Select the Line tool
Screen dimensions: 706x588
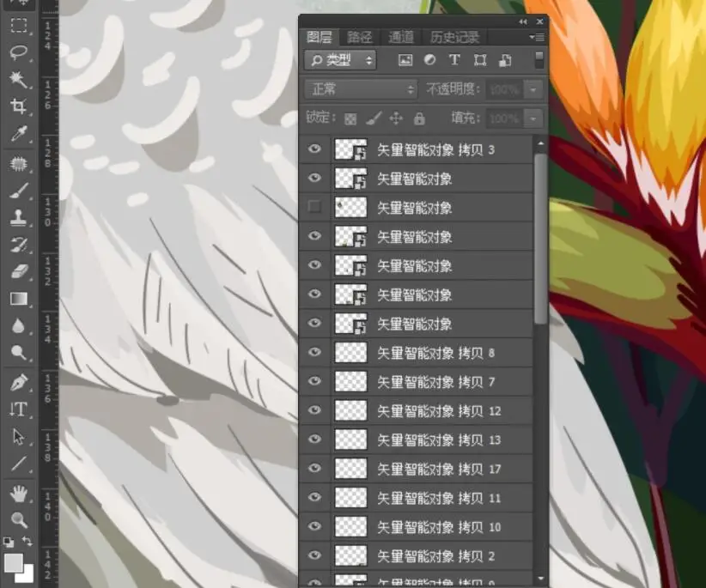coord(18,464)
